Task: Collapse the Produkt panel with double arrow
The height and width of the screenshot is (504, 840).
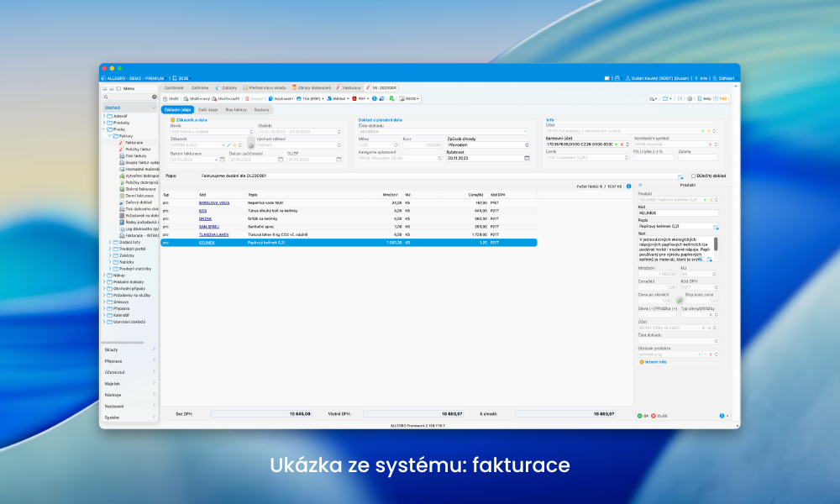Action: click(x=639, y=185)
